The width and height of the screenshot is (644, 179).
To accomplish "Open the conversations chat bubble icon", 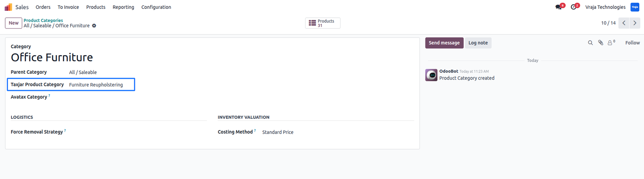I will tap(558, 7).
